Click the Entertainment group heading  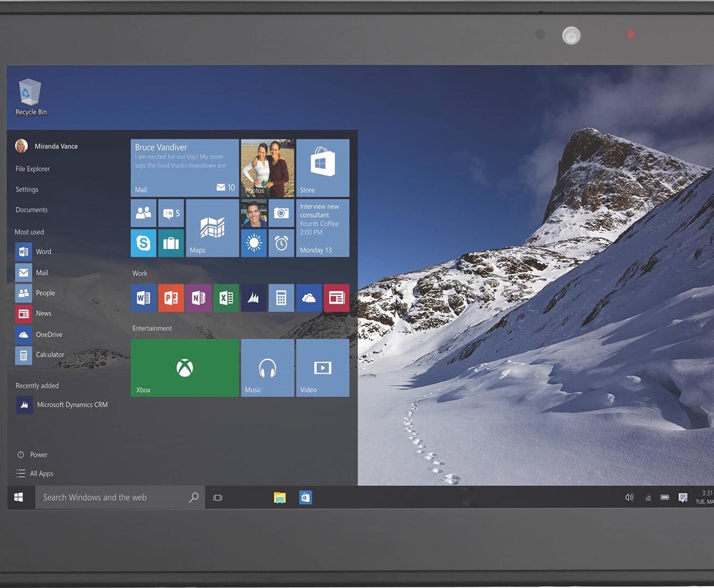click(152, 328)
